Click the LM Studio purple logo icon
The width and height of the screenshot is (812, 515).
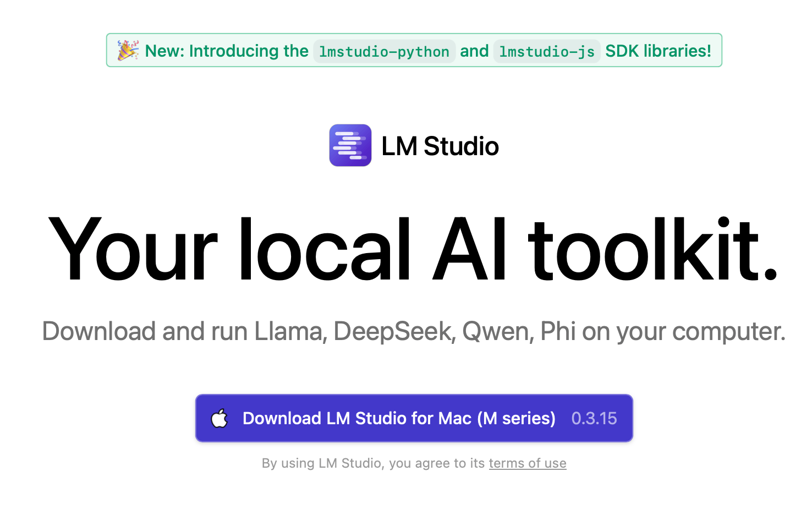click(x=350, y=145)
